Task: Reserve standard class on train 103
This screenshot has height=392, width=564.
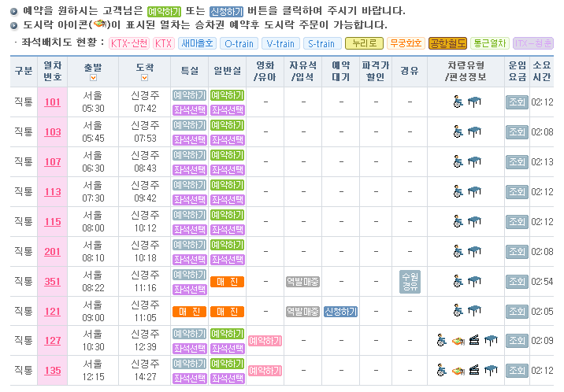Action: pyautogui.click(x=228, y=125)
